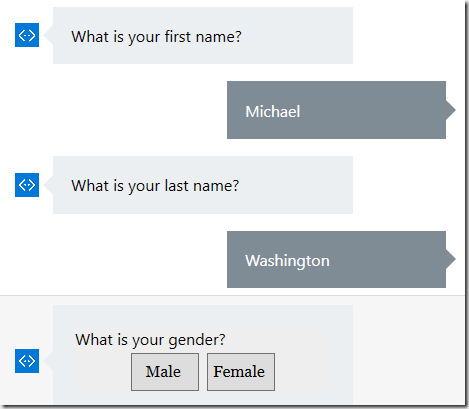Image resolution: width=469 pixels, height=409 pixels.
Task: Select the 'Michael' reply bubble
Action: coord(336,110)
